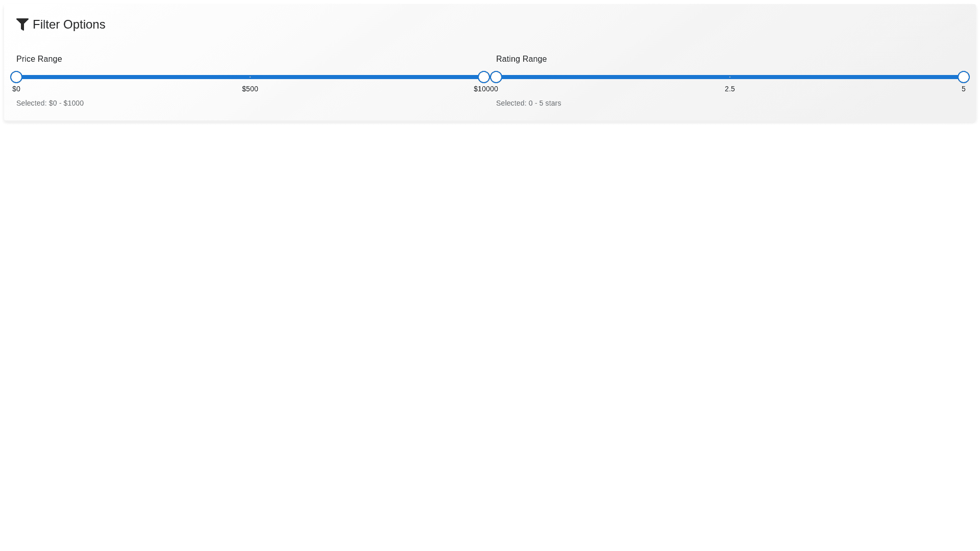Screen dimensions: 980x551
Task: Click the "Selected: 0 - 5 stars" text
Action: coord(528,103)
